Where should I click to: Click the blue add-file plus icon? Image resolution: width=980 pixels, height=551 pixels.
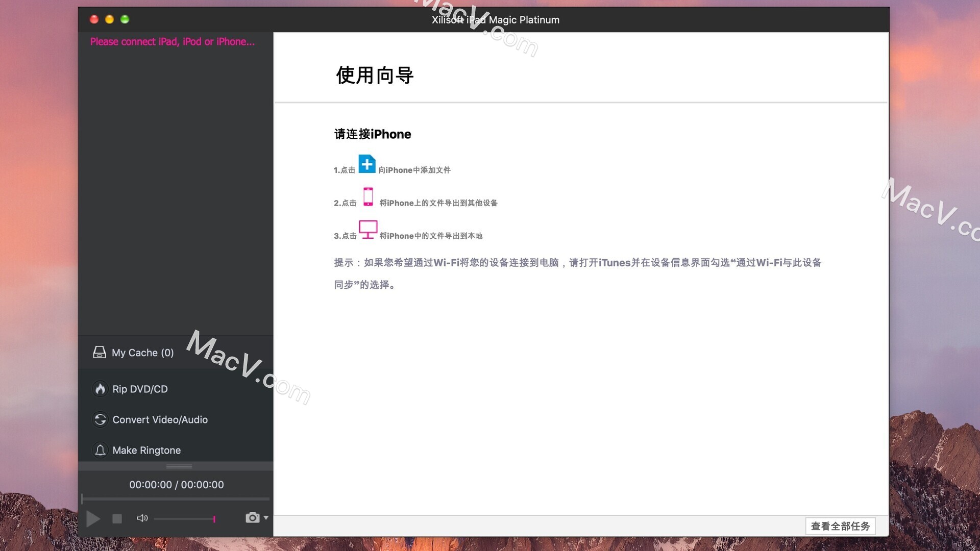[367, 164]
